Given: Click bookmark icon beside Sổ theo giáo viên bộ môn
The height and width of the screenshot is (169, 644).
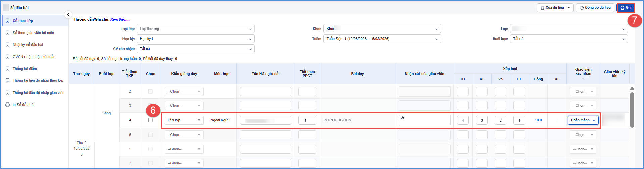Looking at the screenshot, I should [7, 33].
